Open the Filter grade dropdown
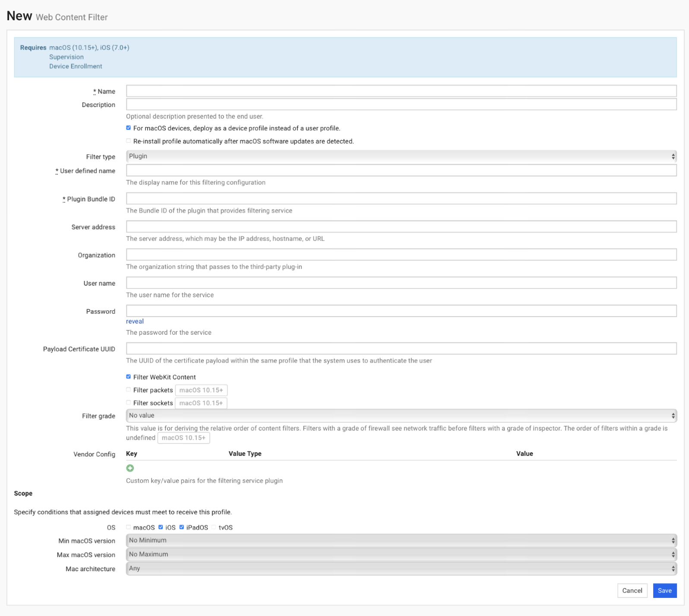 (401, 415)
